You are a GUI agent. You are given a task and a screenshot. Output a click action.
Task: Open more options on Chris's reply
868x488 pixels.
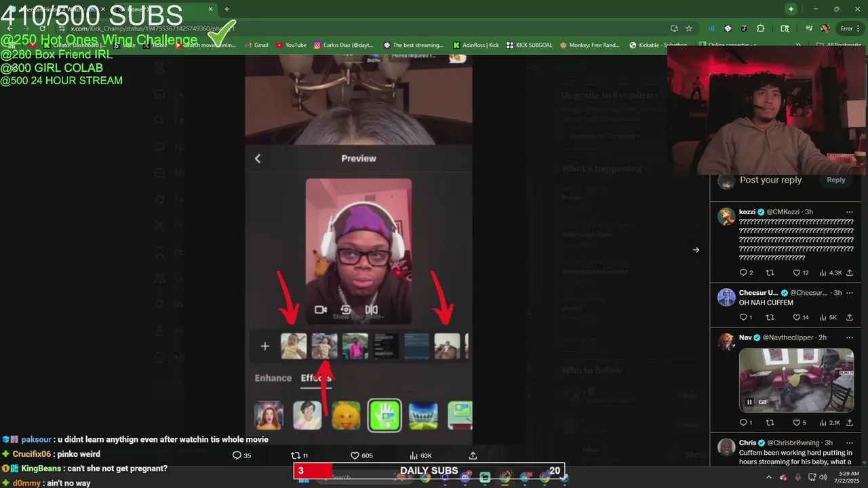(849, 443)
